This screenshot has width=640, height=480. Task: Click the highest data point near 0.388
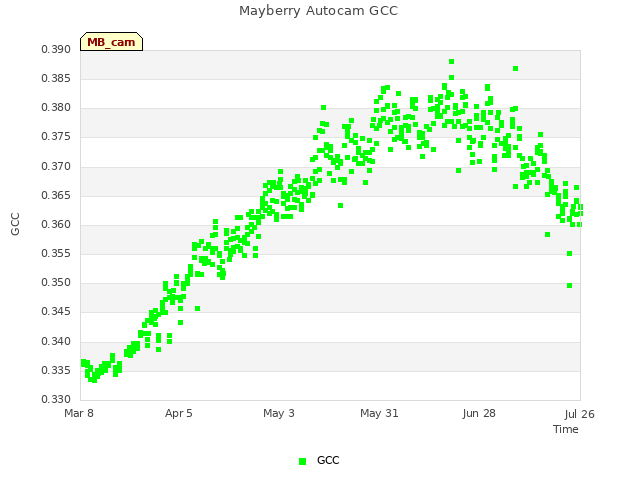pyautogui.click(x=451, y=62)
